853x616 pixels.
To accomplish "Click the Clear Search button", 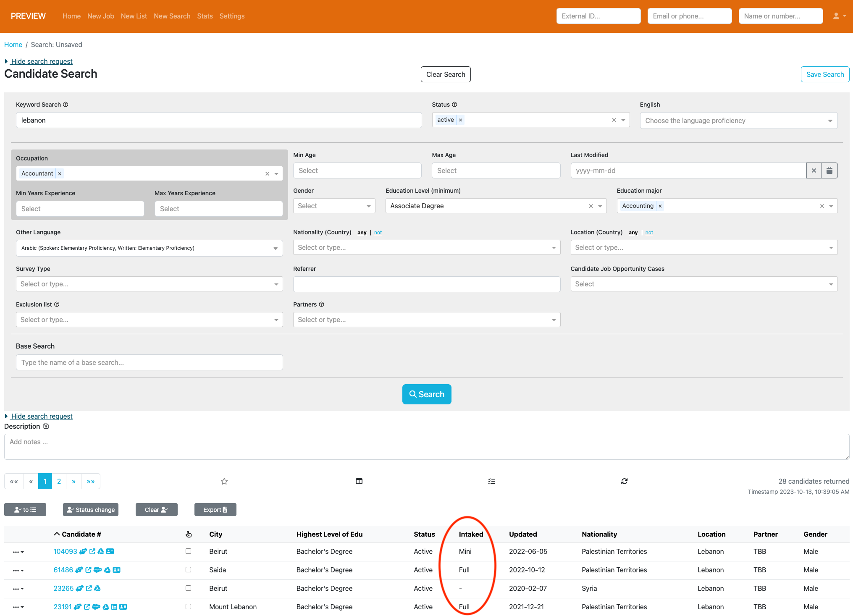I will coord(446,74).
